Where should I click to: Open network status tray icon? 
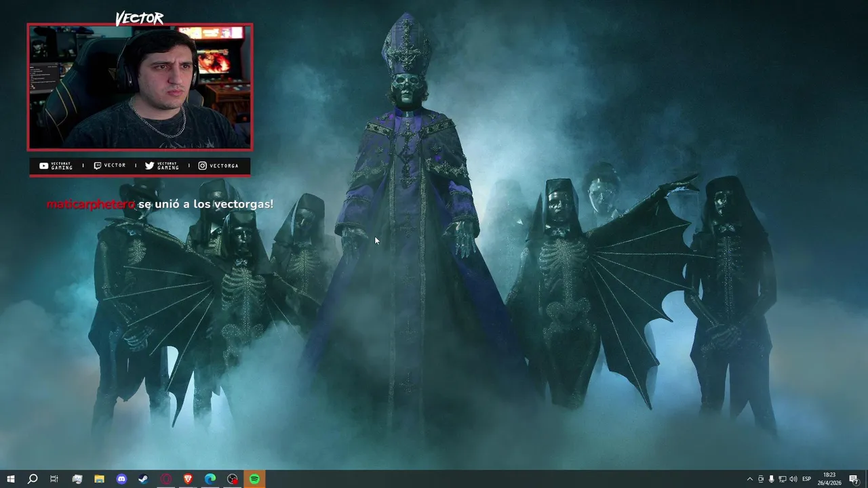coord(782,479)
